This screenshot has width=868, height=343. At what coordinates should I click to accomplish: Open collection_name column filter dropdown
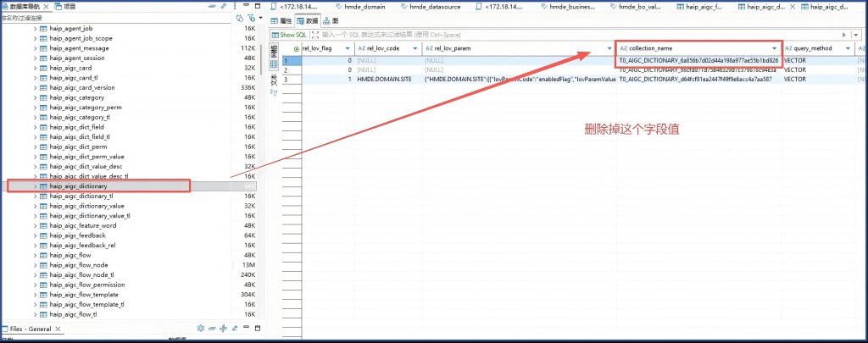pos(774,49)
